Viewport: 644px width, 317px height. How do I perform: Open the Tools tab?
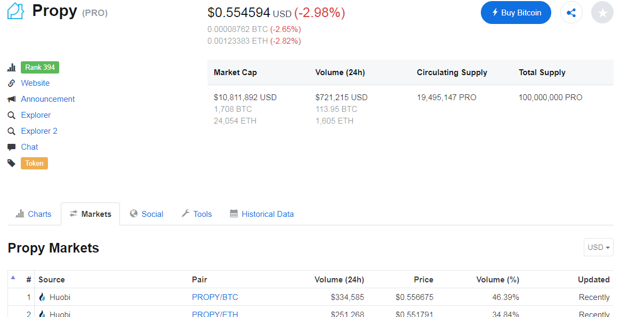point(197,214)
